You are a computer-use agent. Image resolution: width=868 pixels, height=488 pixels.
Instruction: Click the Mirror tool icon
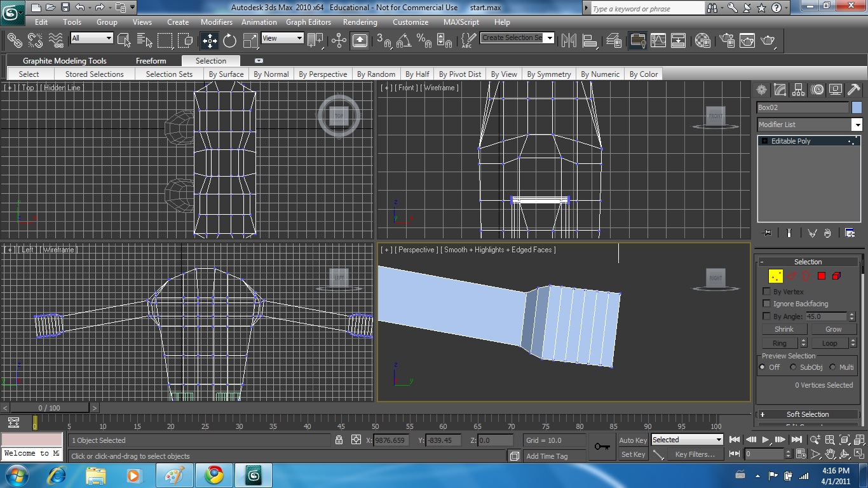(569, 41)
